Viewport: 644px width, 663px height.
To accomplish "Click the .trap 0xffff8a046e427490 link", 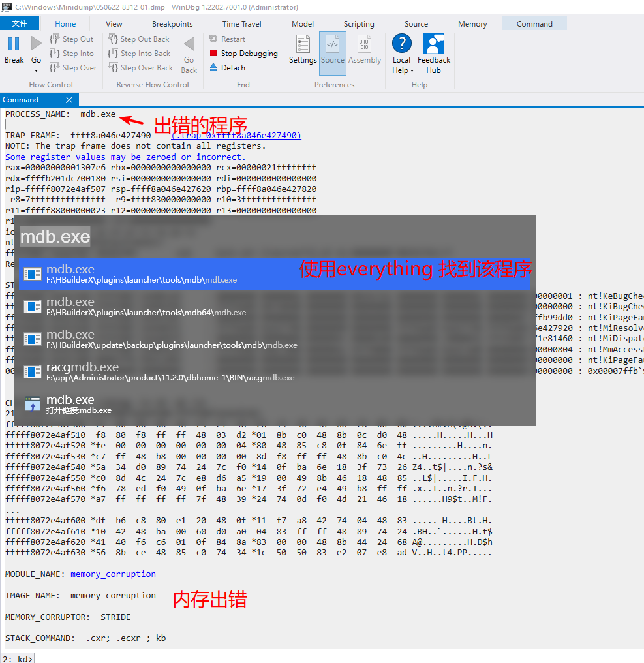I will click(236, 136).
